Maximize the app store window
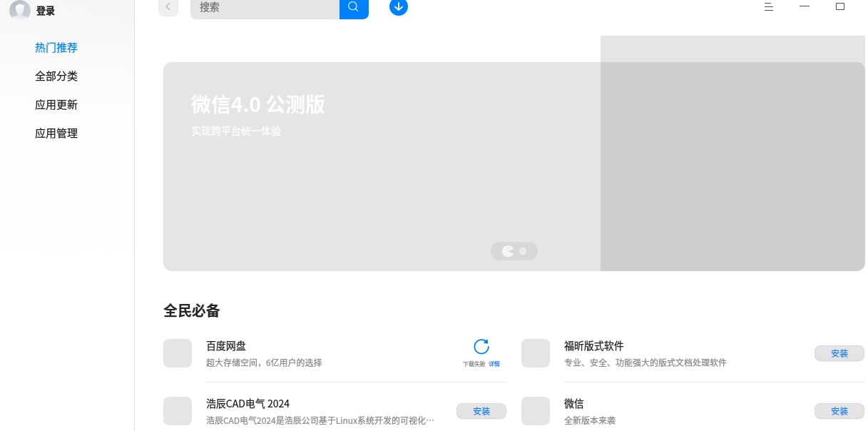Image resolution: width=868 pixels, height=431 pixels. click(x=840, y=7)
